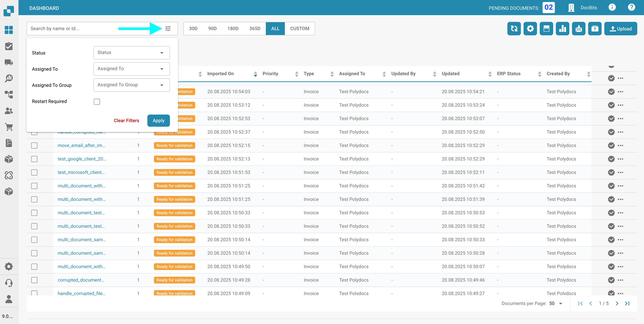Image resolution: width=644 pixels, height=324 pixels.
Task: Expand the Assigned To Group dropdown
Action: pos(131,85)
